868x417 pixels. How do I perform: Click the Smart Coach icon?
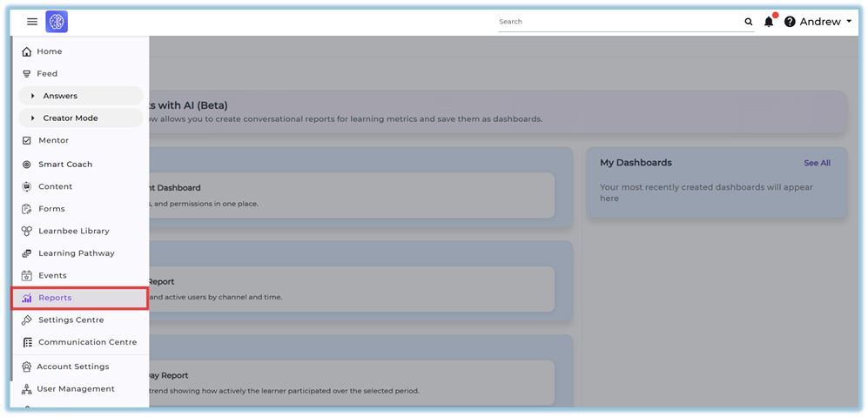pyautogui.click(x=27, y=165)
